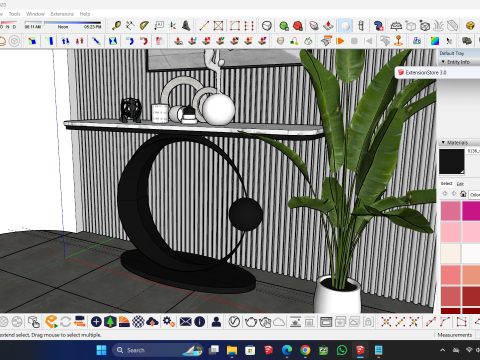This screenshot has width=480, height=360.
Task: Click the square with orange X icon
Action: tap(218, 26)
